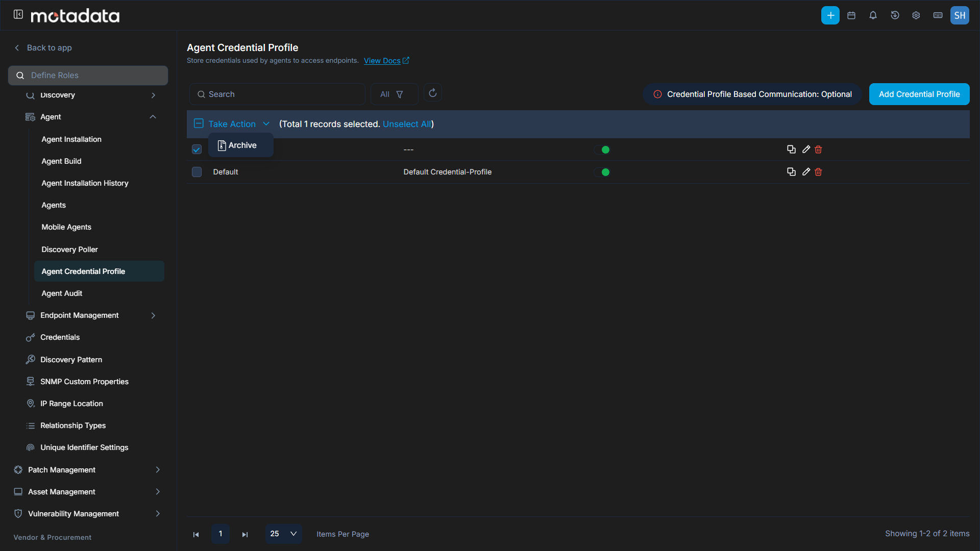Refresh the credential profile list

coord(433,93)
